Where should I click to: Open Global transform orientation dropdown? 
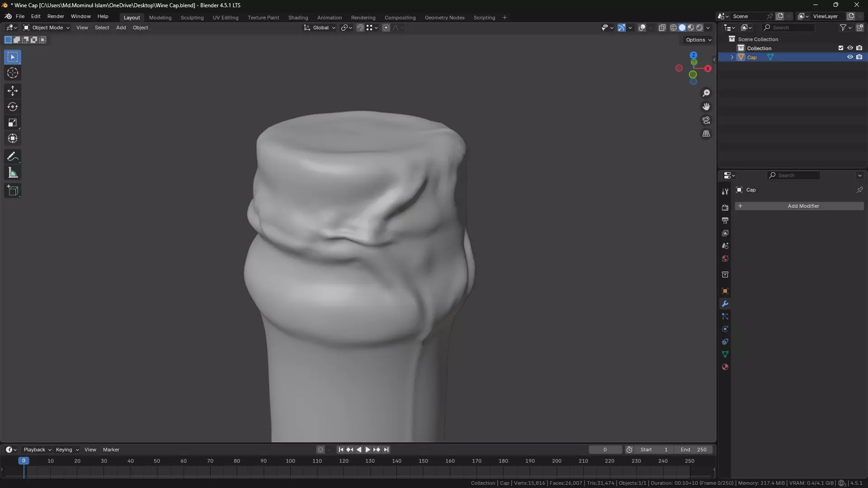[320, 28]
